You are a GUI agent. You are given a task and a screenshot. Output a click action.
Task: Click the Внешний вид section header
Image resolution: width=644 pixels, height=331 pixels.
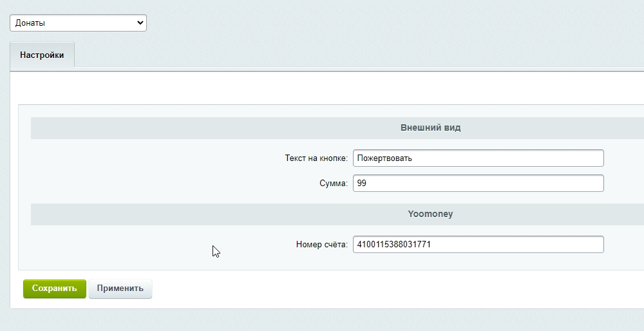pyautogui.click(x=430, y=128)
